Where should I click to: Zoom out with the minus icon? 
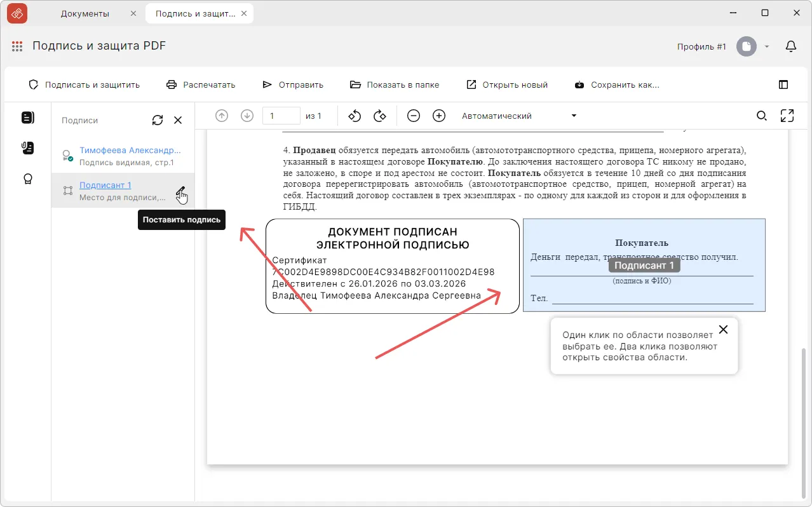(x=414, y=116)
